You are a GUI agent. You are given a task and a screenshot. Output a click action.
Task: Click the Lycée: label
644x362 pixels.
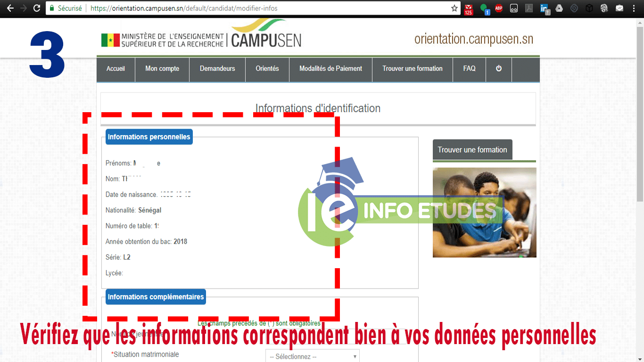[x=114, y=273]
